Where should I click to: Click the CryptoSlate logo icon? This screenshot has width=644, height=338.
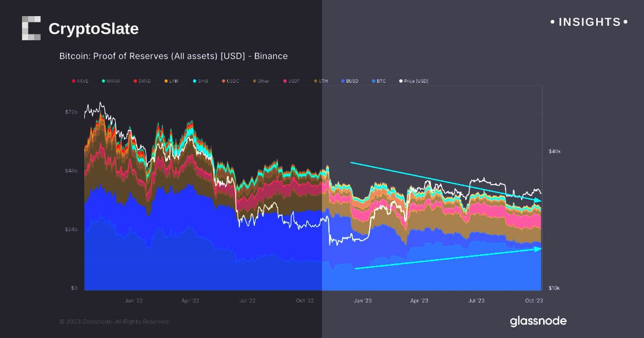pyautogui.click(x=31, y=28)
